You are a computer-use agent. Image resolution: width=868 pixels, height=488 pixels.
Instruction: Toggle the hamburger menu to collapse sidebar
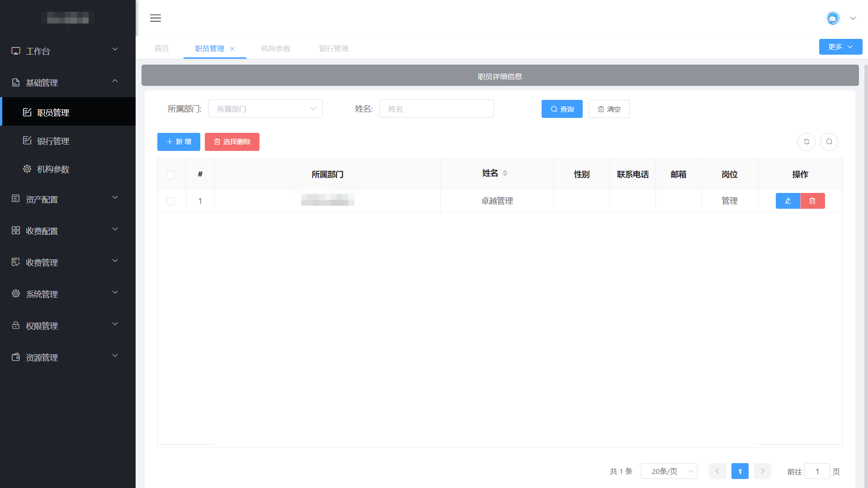click(156, 18)
